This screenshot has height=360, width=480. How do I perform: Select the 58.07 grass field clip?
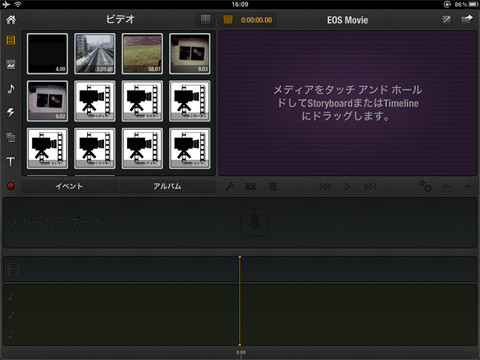[142, 53]
